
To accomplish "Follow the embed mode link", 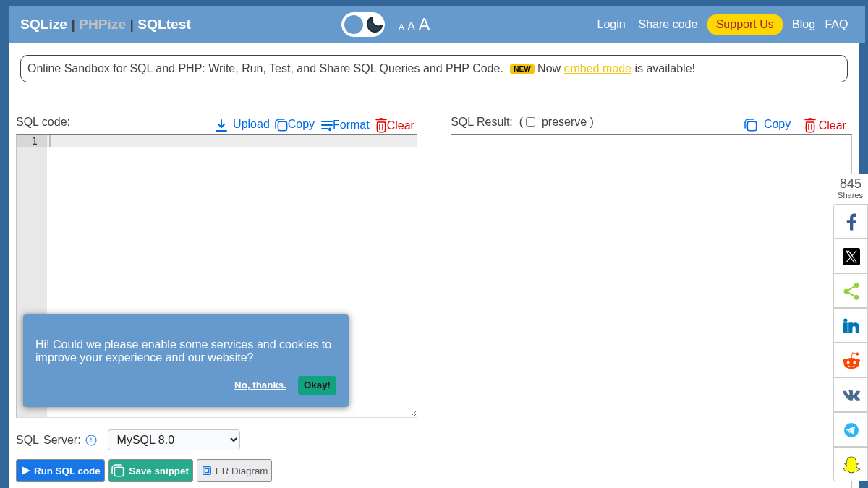I will (597, 69).
